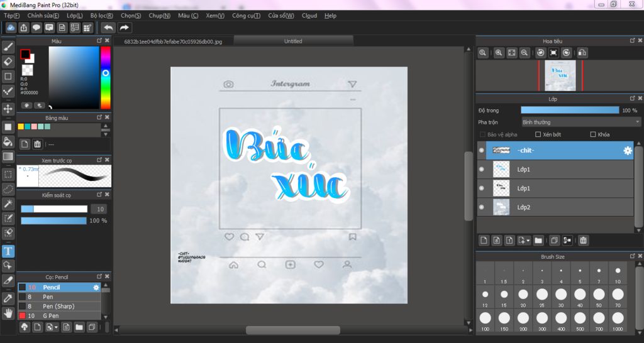Pop out the Brush Size panel
Screen dimensions: 644x343
click(x=633, y=256)
